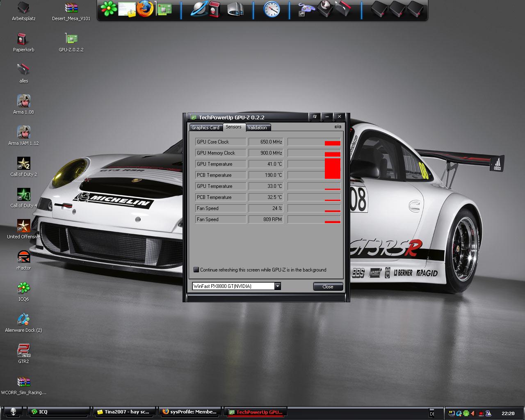The width and height of the screenshot is (525, 420).
Task: Click the GPU Memory Clock label
Action: point(221,153)
